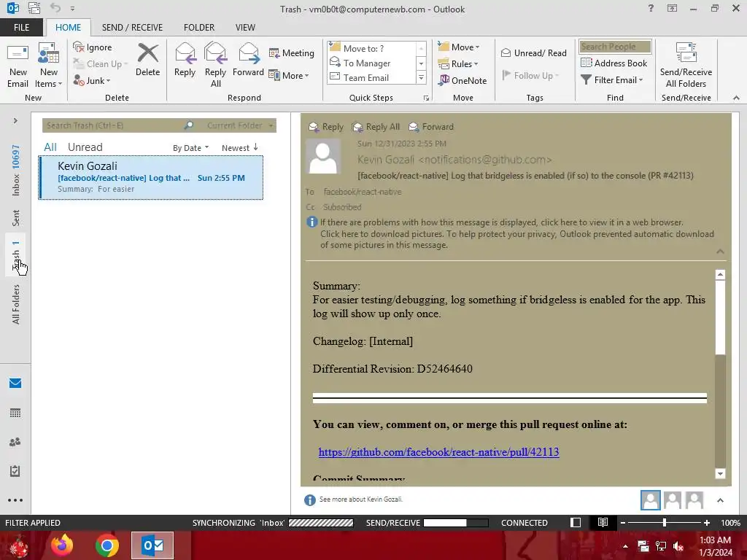Click Send/Receive All Folders
This screenshot has height=560, width=747.
click(x=686, y=66)
